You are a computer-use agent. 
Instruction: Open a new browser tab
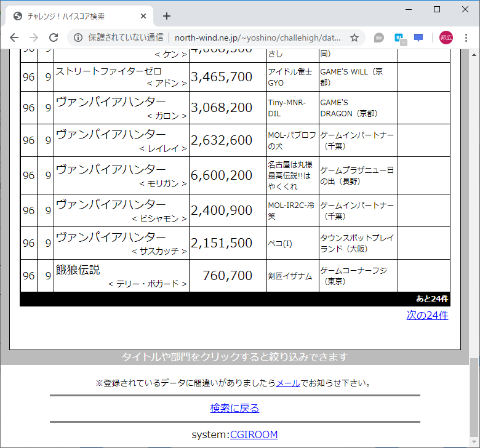click(167, 16)
